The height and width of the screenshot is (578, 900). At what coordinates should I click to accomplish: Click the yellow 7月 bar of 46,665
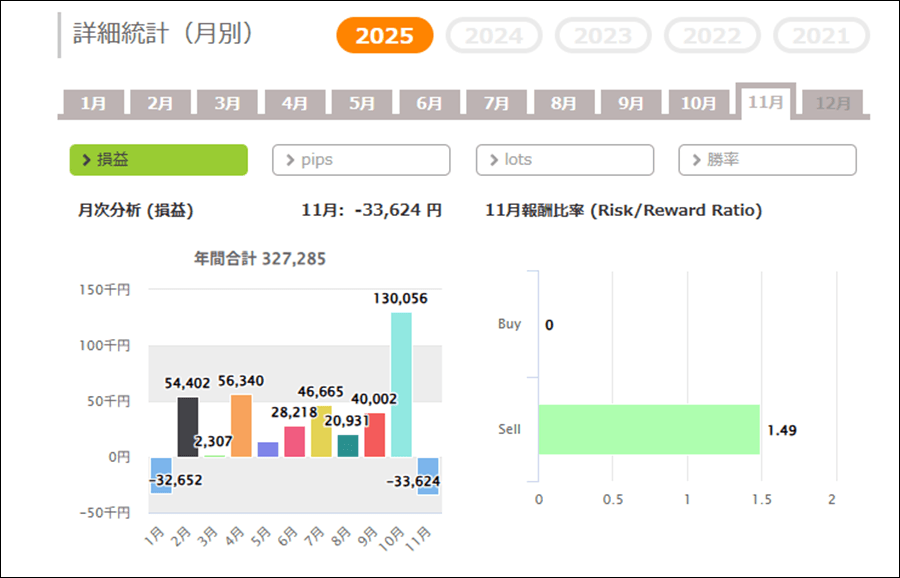pyautogui.click(x=321, y=432)
